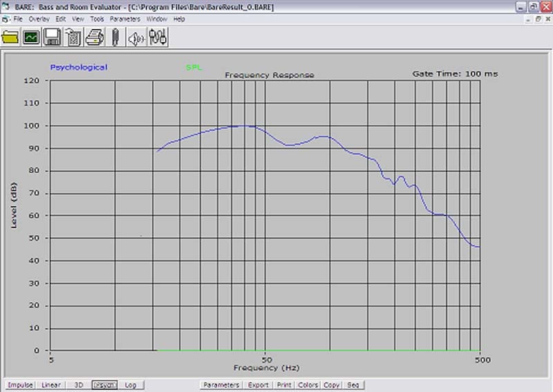Expand the Tools menu

pyautogui.click(x=97, y=19)
